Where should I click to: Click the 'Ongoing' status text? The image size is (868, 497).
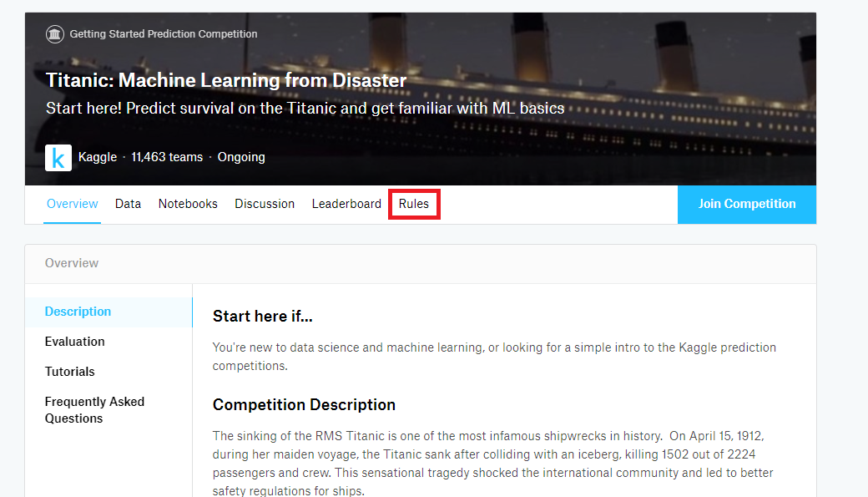click(241, 157)
